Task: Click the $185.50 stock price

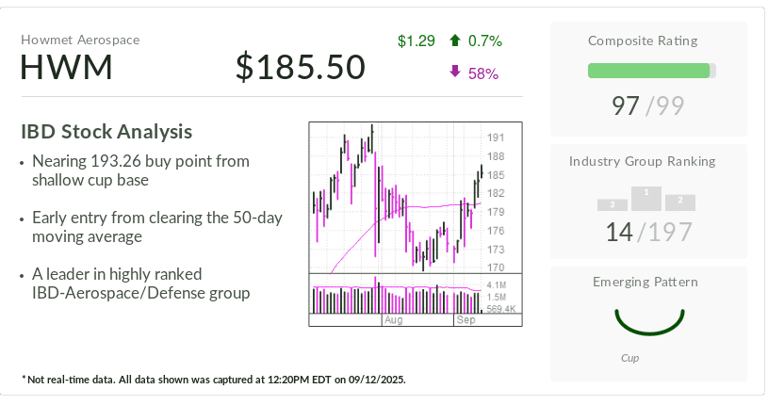Action: [x=300, y=67]
